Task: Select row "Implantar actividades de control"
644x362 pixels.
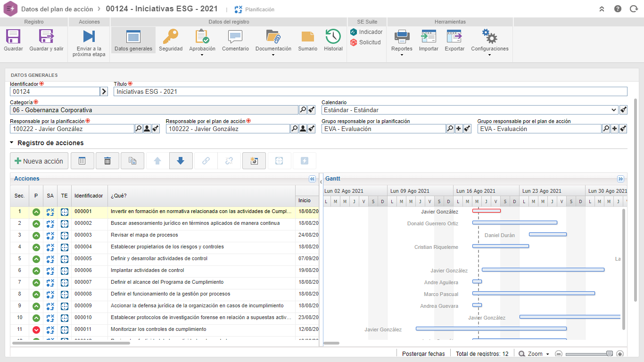Action: (165, 271)
